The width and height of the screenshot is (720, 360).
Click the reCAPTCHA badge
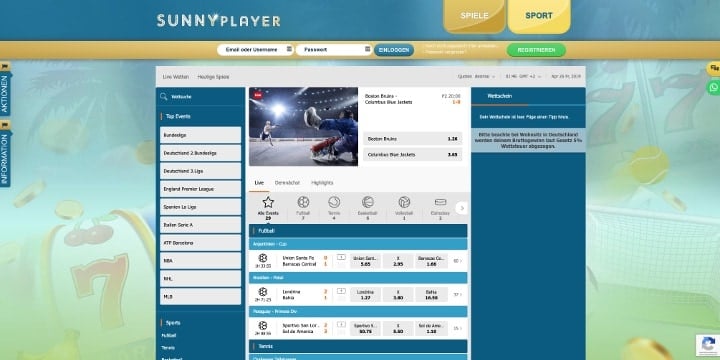pyautogui.click(x=708, y=345)
